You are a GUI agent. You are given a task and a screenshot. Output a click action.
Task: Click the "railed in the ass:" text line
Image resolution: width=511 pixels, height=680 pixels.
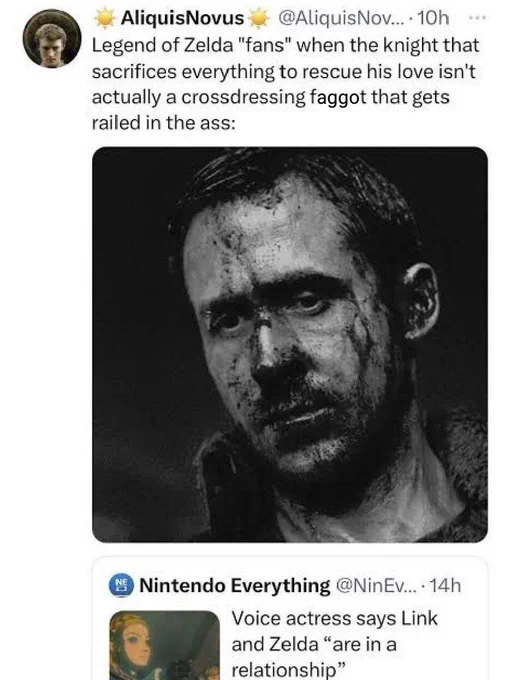pyautogui.click(x=164, y=123)
